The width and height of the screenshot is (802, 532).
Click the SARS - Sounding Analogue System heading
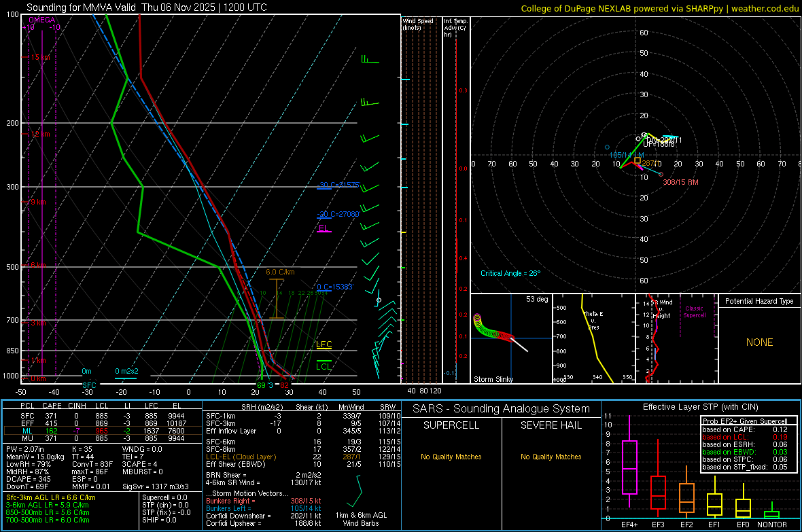[x=501, y=409]
